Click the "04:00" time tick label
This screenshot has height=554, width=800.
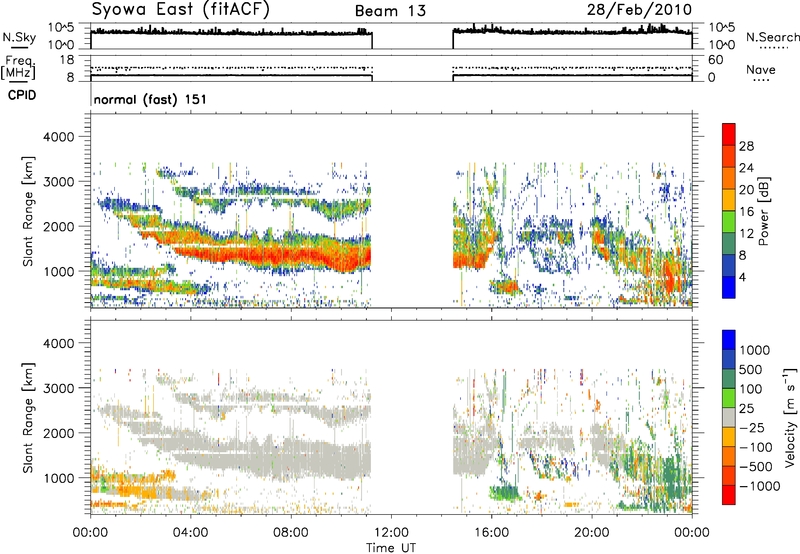pos(190,533)
